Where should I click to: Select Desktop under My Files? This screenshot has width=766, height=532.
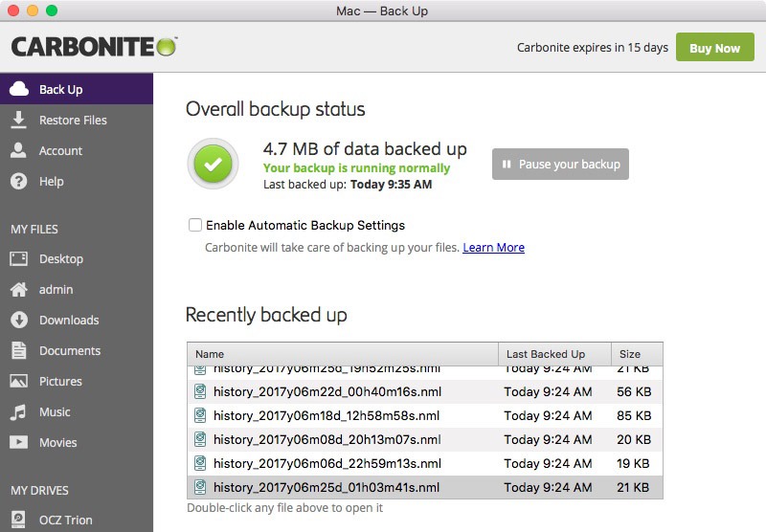77,258
